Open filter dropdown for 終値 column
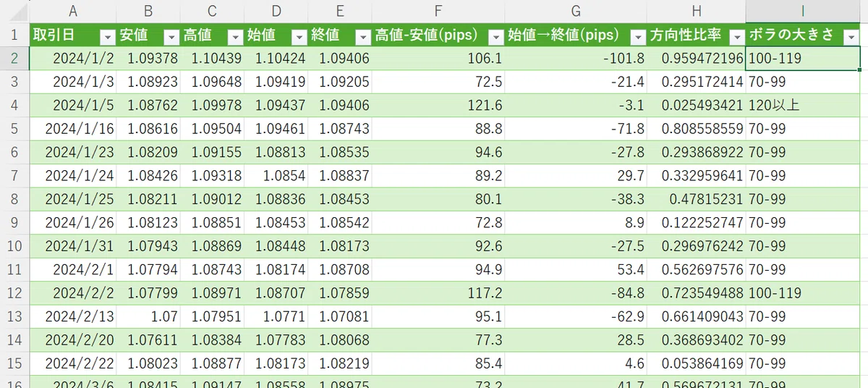 point(362,38)
